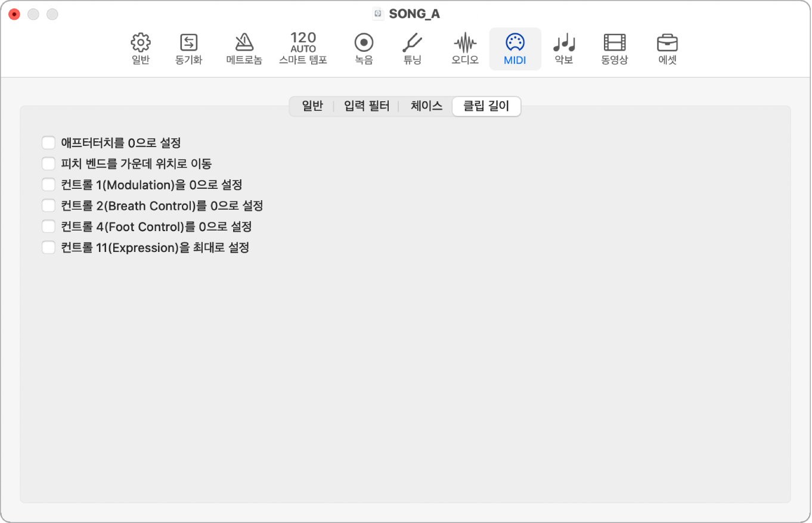Switch to the 체이스 tab
Image resolution: width=812 pixels, height=523 pixels.
click(x=426, y=107)
